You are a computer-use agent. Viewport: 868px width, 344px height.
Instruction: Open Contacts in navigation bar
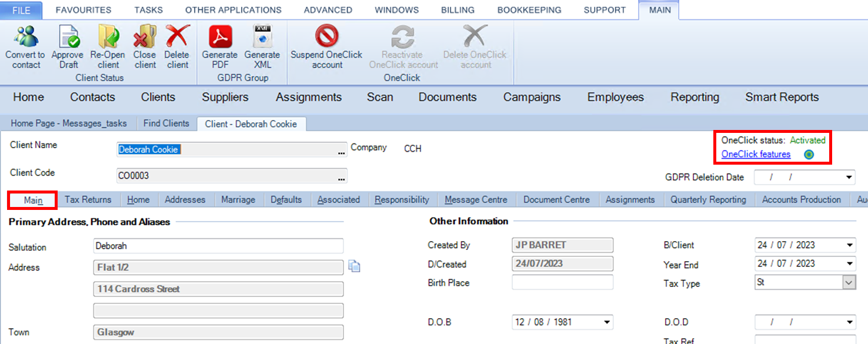[92, 97]
